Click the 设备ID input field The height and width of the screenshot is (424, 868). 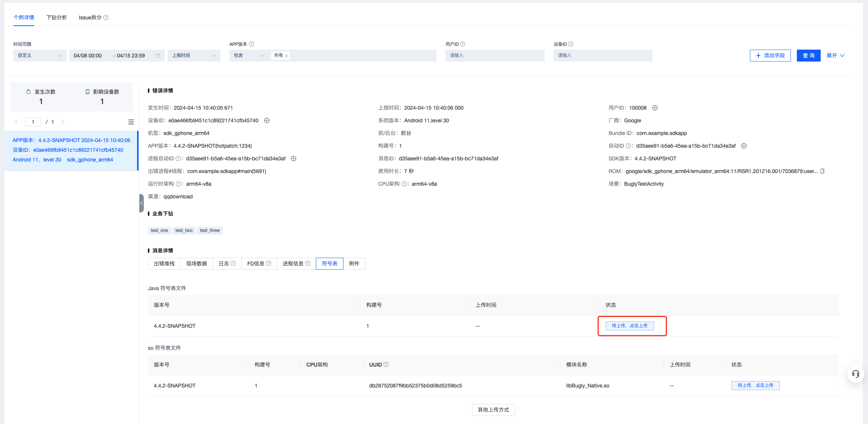(x=603, y=56)
